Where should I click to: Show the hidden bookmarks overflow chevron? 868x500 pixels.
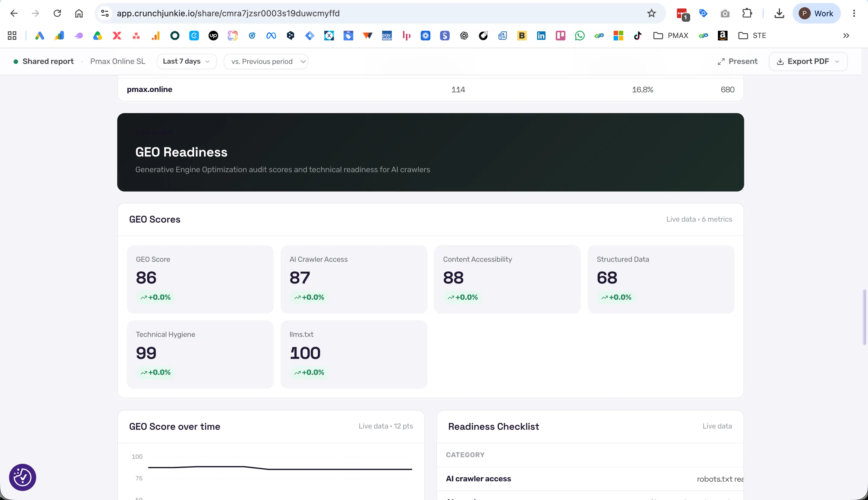[x=846, y=35]
